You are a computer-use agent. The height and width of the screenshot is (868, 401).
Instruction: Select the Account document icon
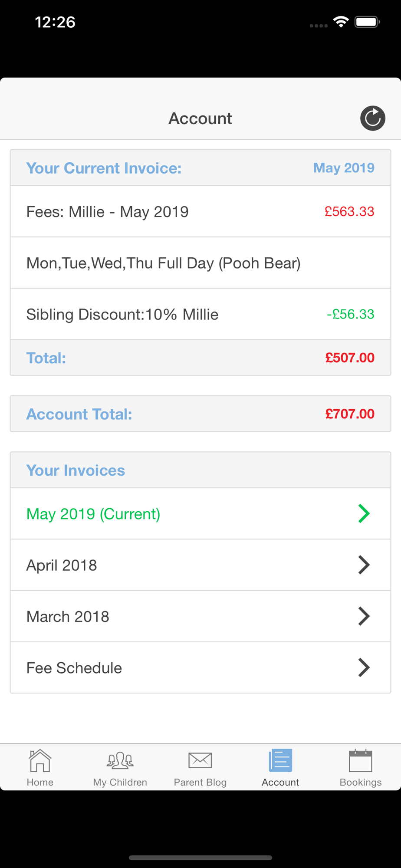[x=280, y=760]
